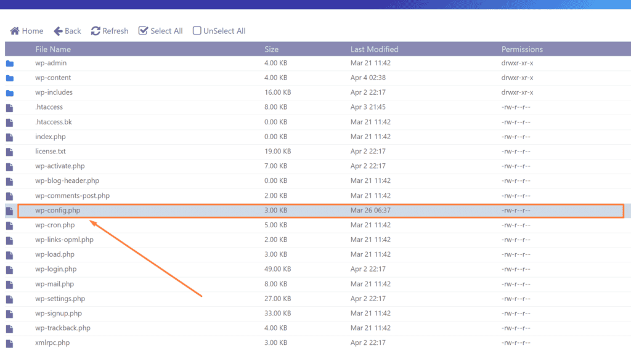Click the Home house icon

pyautogui.click(x=15, y=31)
